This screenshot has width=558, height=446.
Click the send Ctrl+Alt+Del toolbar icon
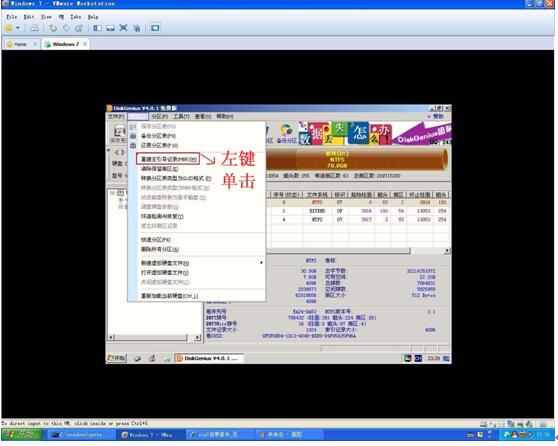pyautogui.click(x=34, y=28)
